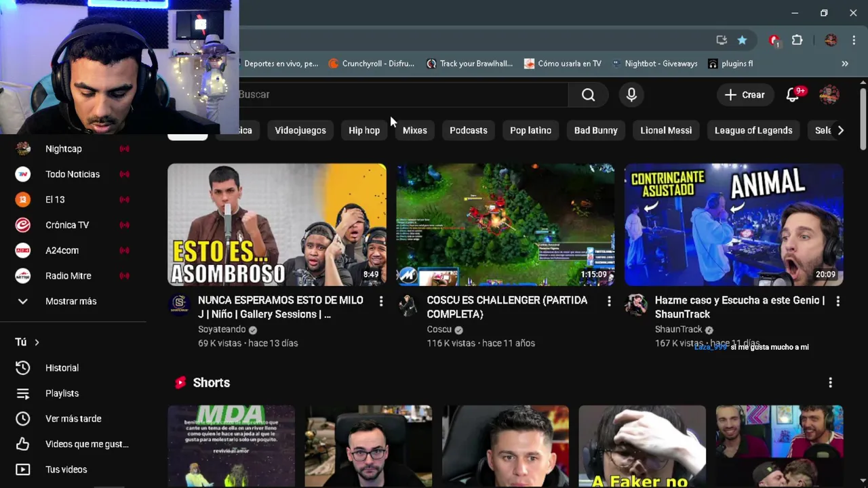Open Videos que me gustan
The width and height of the screenshot is (868, 488).
coord(73,444)
